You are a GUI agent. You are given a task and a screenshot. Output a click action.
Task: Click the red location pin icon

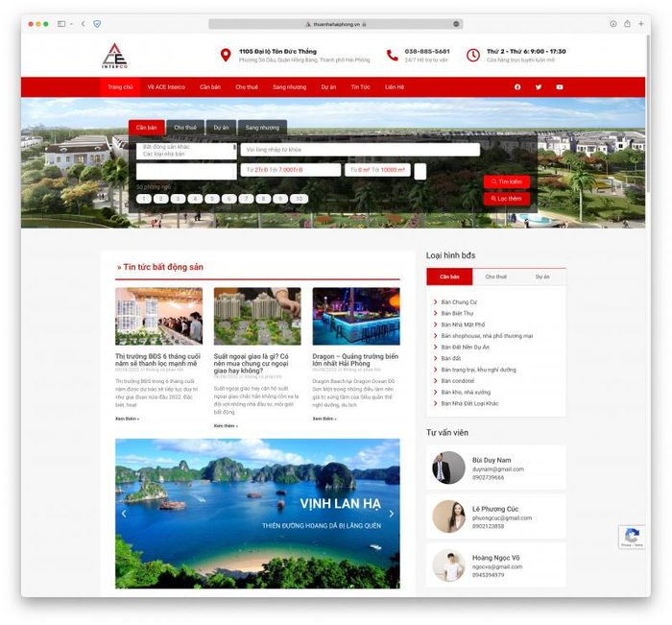pyautogui.click(x=226, y=56)
